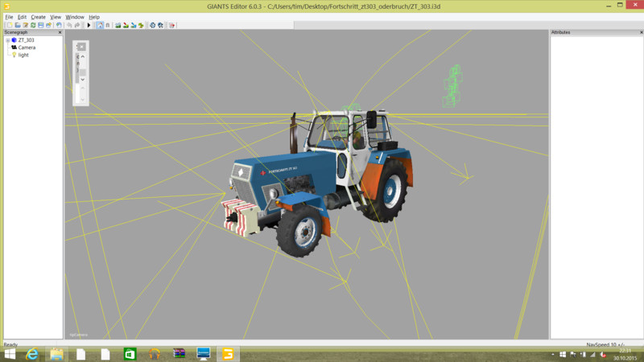Open the Windows Store taskbar icon

(x=130, y=354)
